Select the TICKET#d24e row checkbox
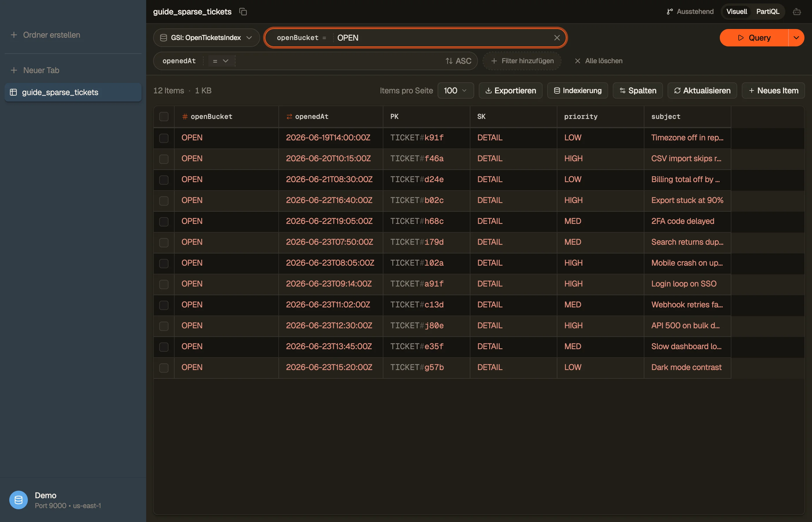 click(164, 180)
